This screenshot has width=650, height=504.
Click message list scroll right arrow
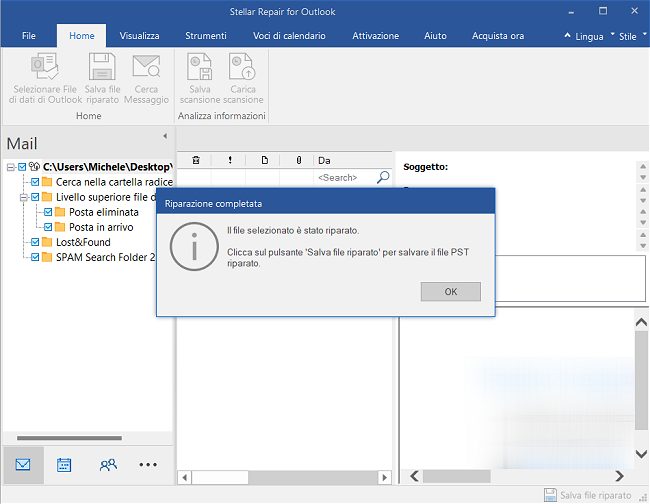pyautogui.click(x=385, y=477)
